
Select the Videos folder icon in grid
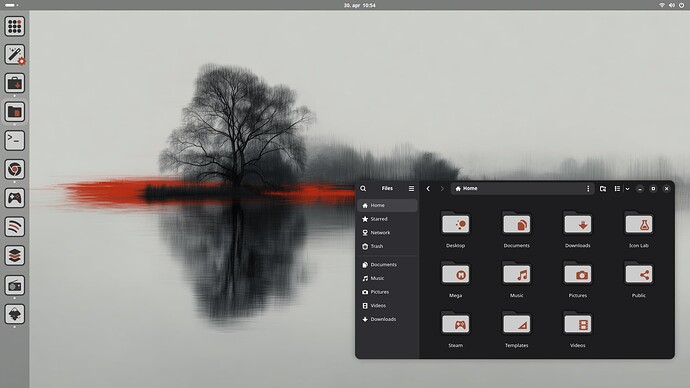pyautogui.click(x=578, y=324)
